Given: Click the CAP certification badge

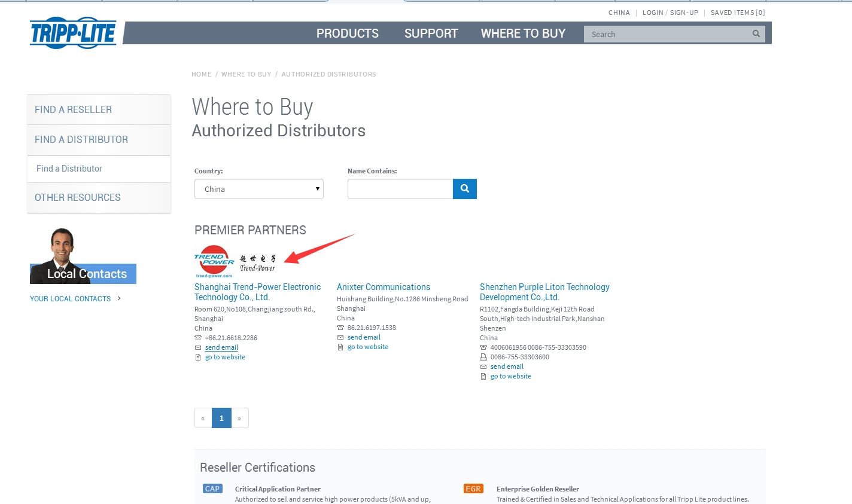Looking at the screenshot, I should pyautogui.click(x=212, y=488).
